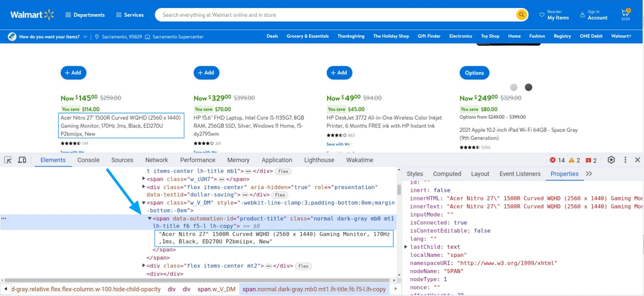Expand collapsed ellipsis in lh-title mb1 div
Image resolution: width=644 pixels, height=296 pixels.
tap(248, 171)
